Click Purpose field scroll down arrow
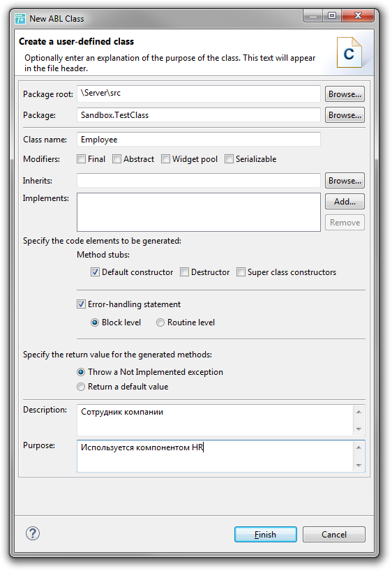Image resolution: width=392 pixels, height=571 pixels. click(359, 465)
